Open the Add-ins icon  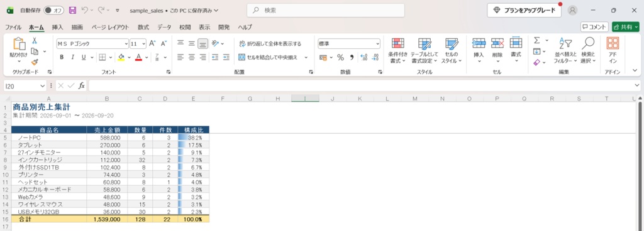pyautogui.click(x=613, y=44)
